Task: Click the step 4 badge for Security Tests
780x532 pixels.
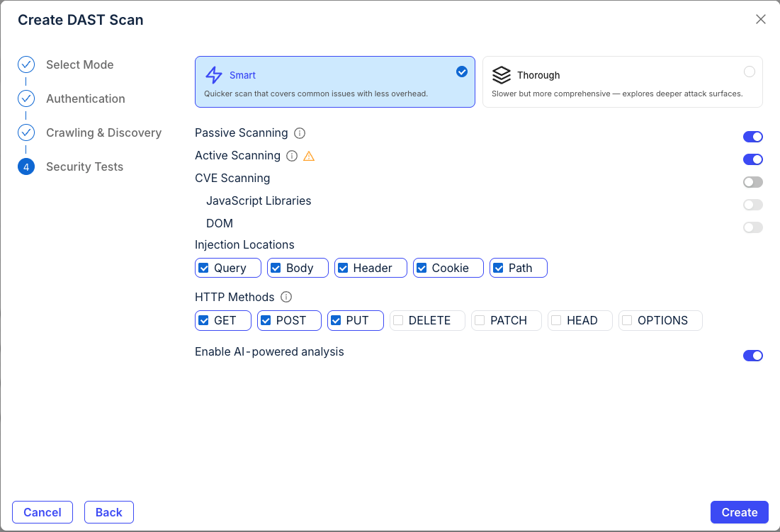Action: pyautogui.click(x=26, y=166)
